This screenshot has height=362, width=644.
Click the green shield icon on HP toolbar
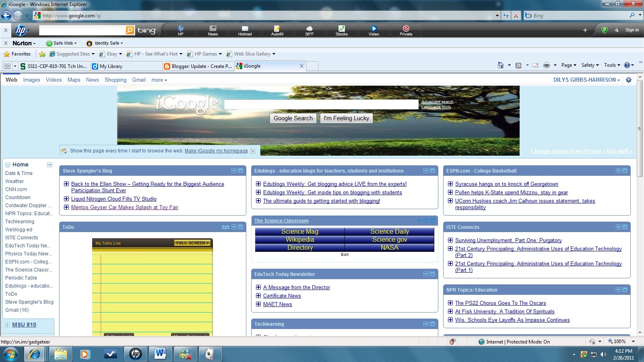click(604, 30)
